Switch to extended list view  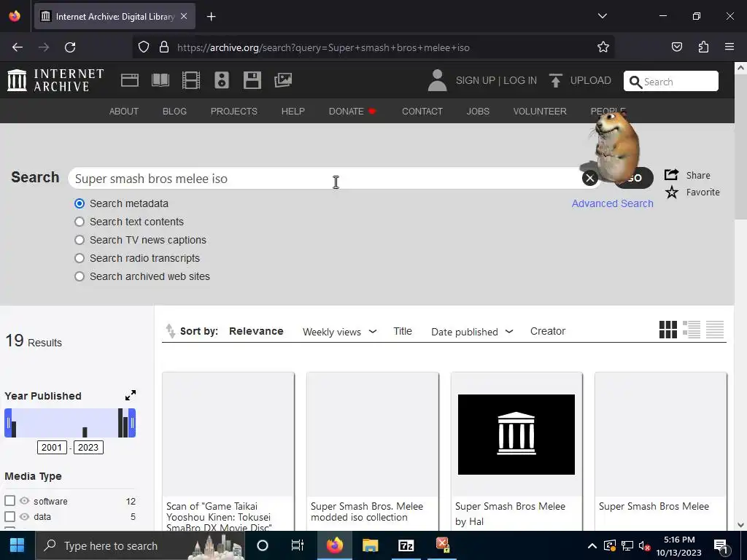[692, 330]
